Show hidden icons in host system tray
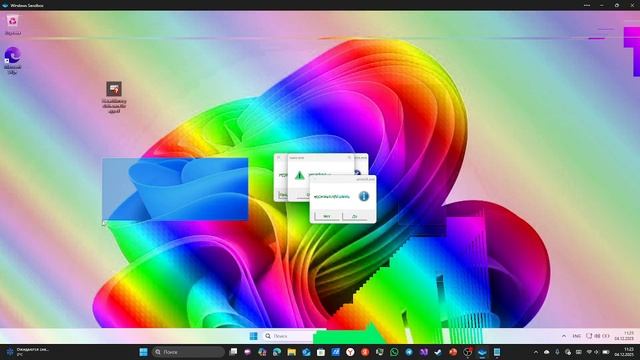Viewport: 640px width, 360px height. (x=536, y=352)
